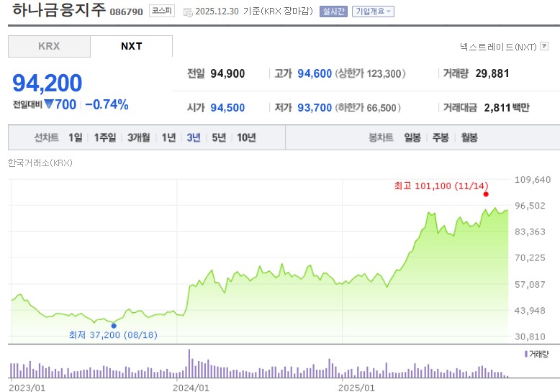Show the 월봉 monthly candle chart
560x392 pixels.
pyautogui.click(x=469, y=137)
